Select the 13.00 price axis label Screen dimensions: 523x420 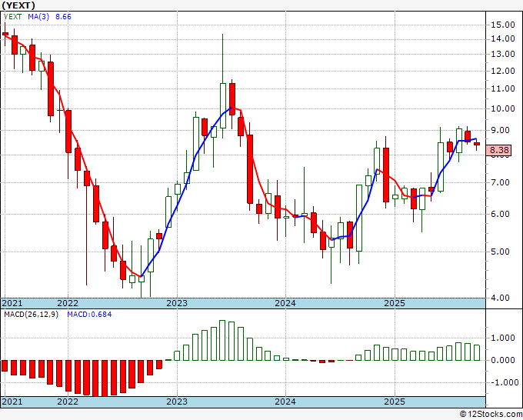[x=503, y=54]
